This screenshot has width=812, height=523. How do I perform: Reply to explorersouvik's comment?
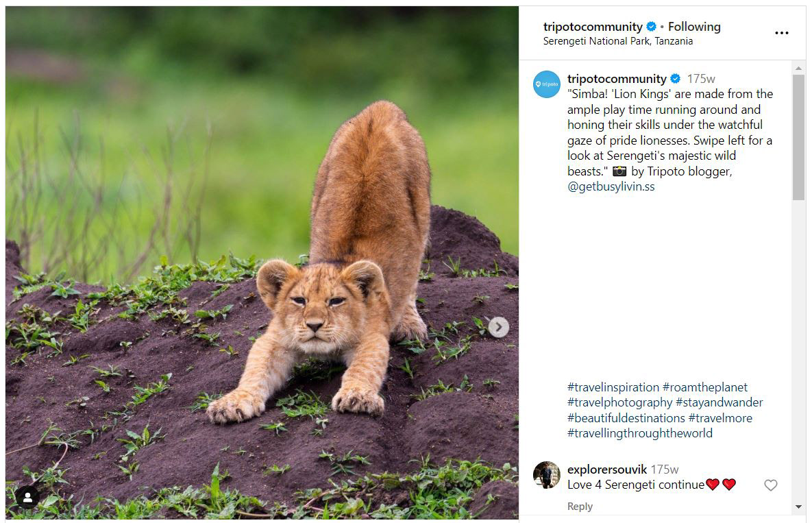click(x=580, y=507)
